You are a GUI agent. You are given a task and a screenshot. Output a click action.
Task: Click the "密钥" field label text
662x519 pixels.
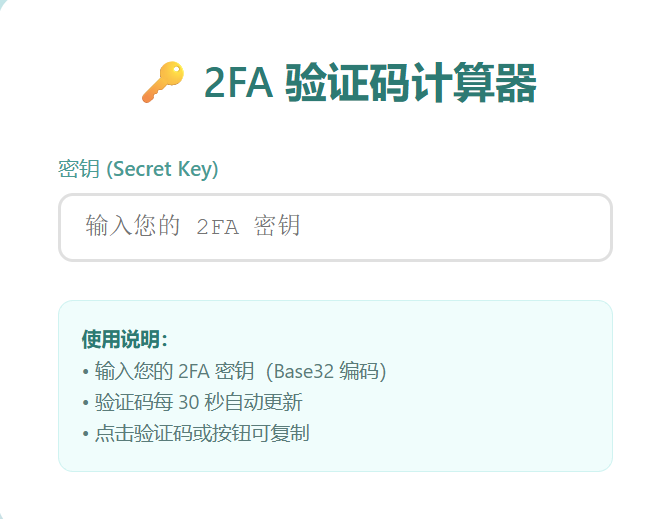[79, 169]
